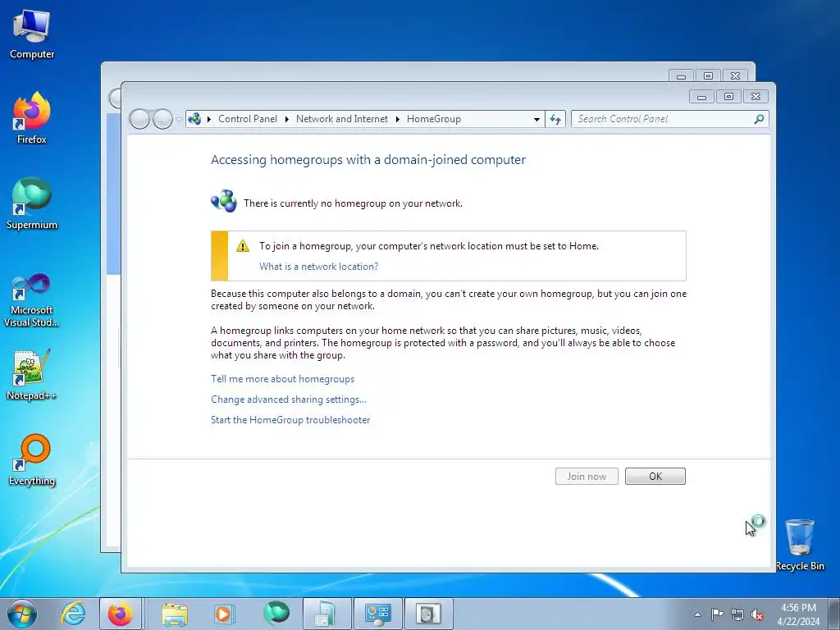
Task: Click the homegroup spheres icon
Action: coord(224,202)
